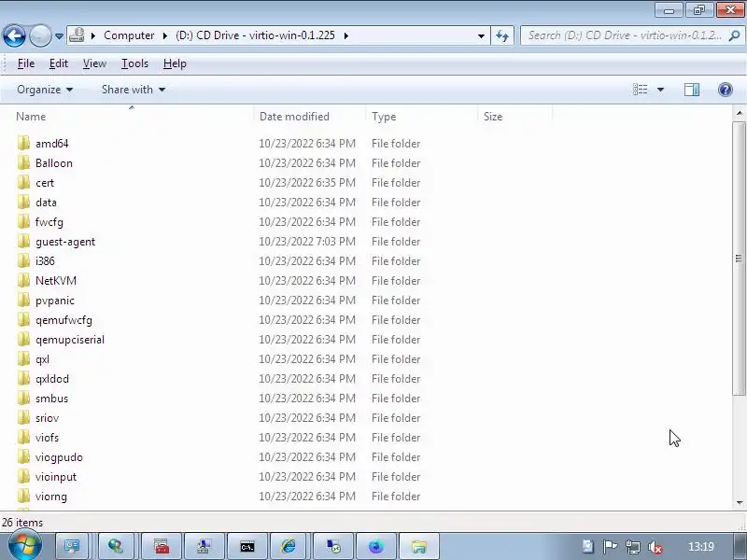This screenshot has width=747, height=560.
Task: Click the taskbar clock showing 13:19
Action: [701, 547]
